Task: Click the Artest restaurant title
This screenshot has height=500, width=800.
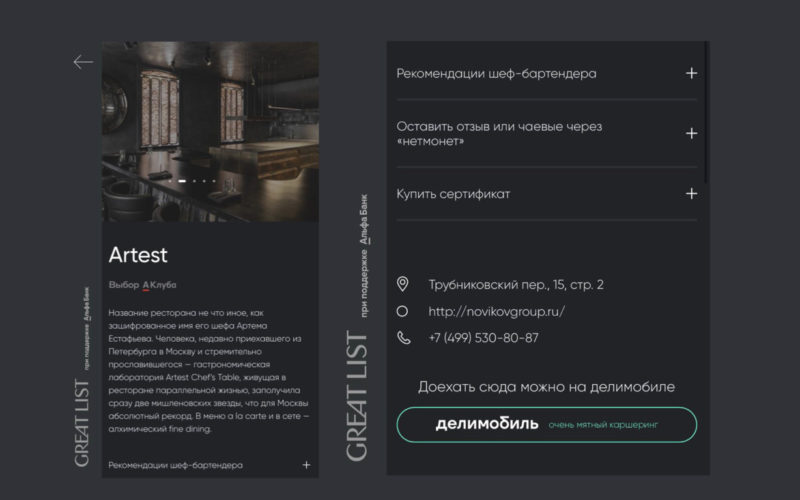Action: pyautogui.click(x=138, y=255)
